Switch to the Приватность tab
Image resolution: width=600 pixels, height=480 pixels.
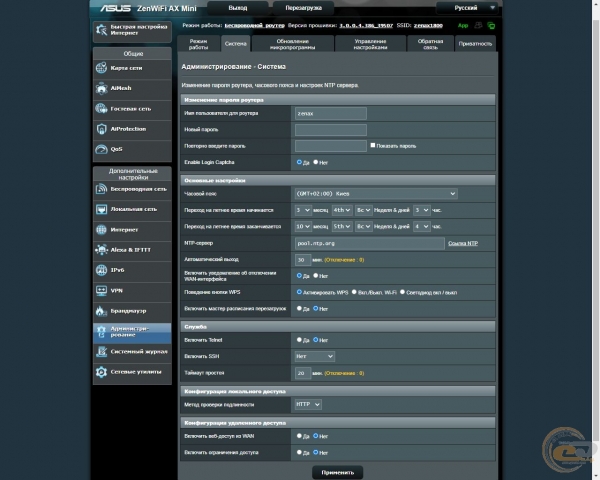point(475,44)
